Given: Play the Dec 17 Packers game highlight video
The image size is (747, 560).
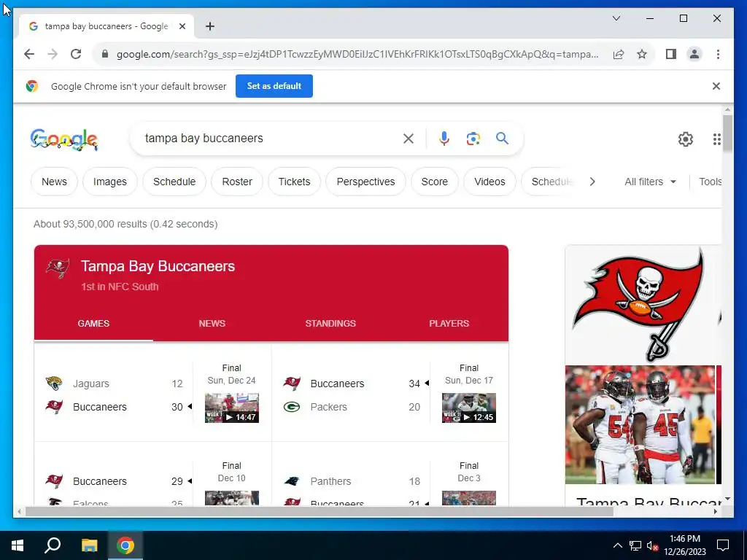Looking at the screenshot, I should coord(469,408).
